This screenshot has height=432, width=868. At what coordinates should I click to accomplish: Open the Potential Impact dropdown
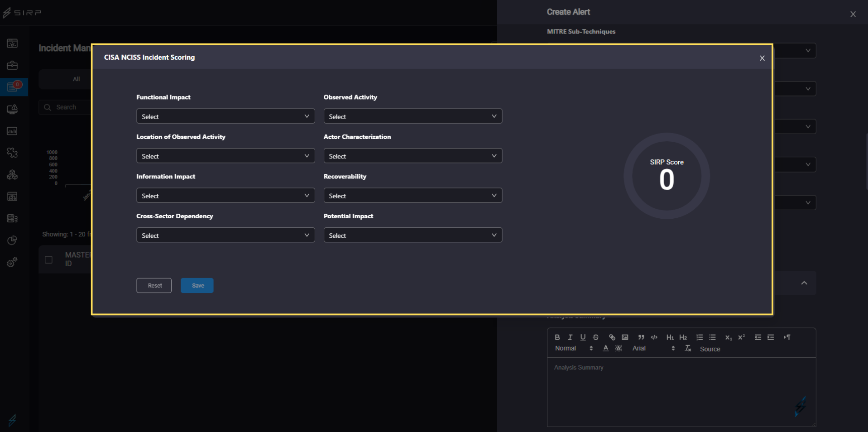(x=412, y=235)
